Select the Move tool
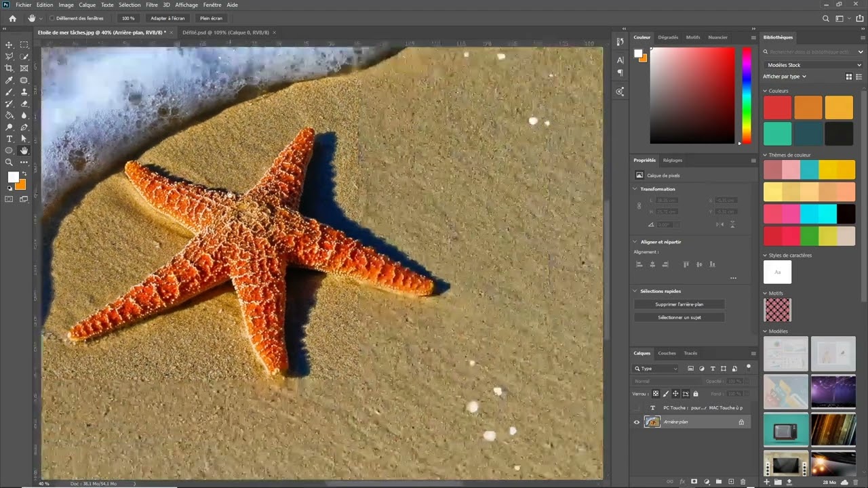This screenshot has width=868, height=488. point(9,45)
